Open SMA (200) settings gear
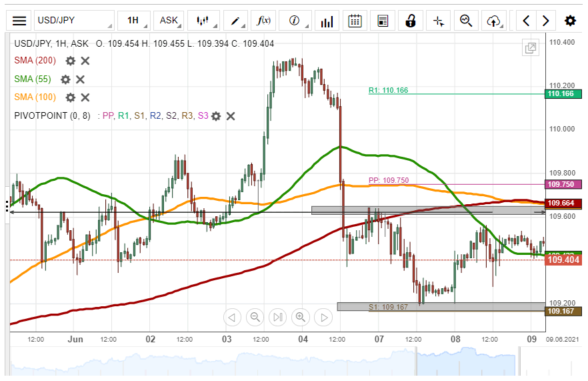The width and height of the screenshot is (588, 381). [71, 61]
